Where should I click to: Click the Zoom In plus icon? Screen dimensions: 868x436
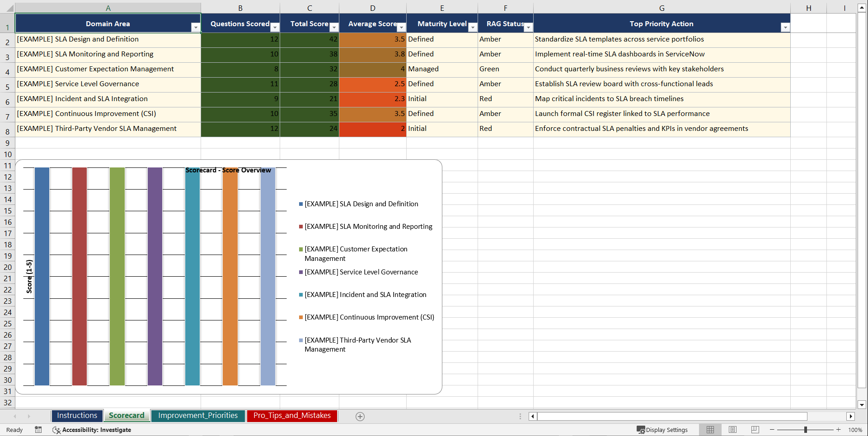[839, 430]
